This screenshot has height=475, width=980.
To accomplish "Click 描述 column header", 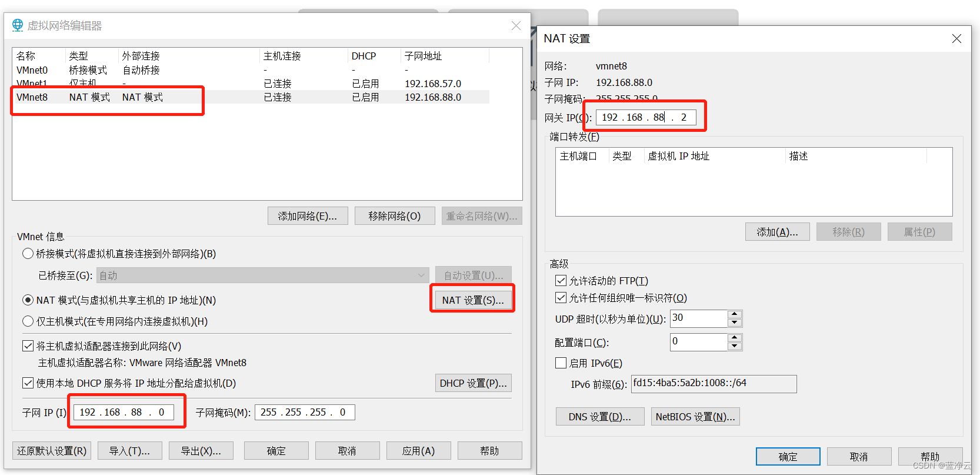I will coord(856,156).
